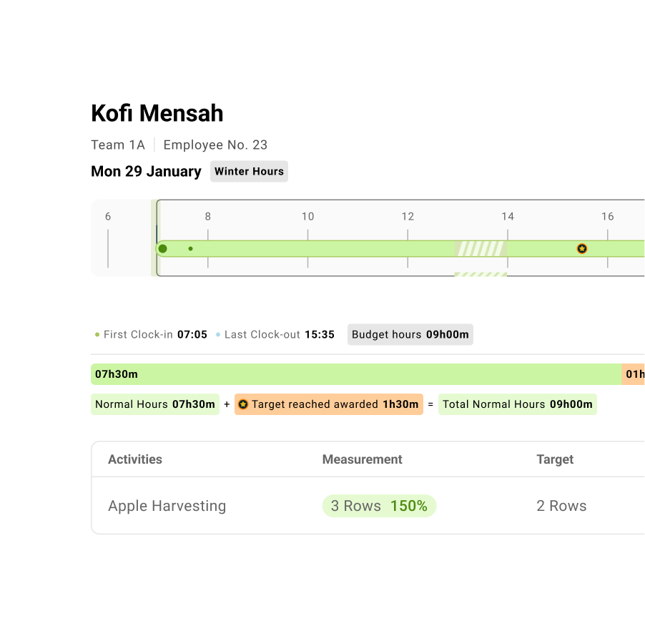Click the Activities column header
Viewport: 645px width, 644px height.
click(x=135, y=459)
